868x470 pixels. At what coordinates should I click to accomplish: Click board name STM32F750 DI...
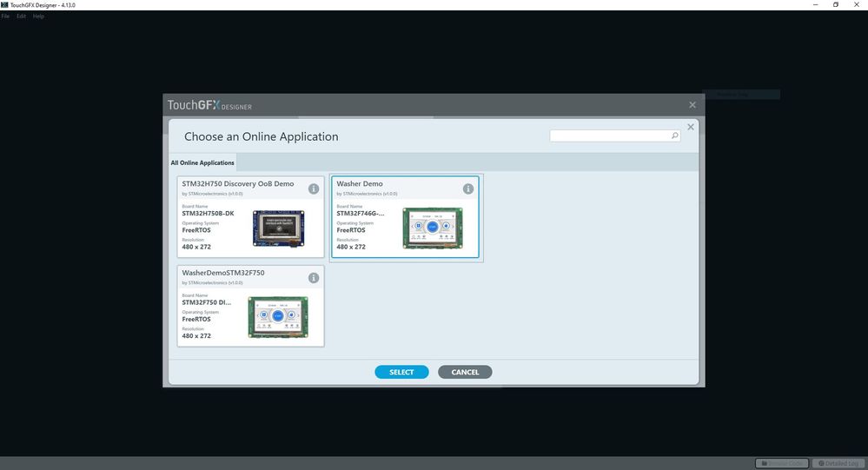207,302
